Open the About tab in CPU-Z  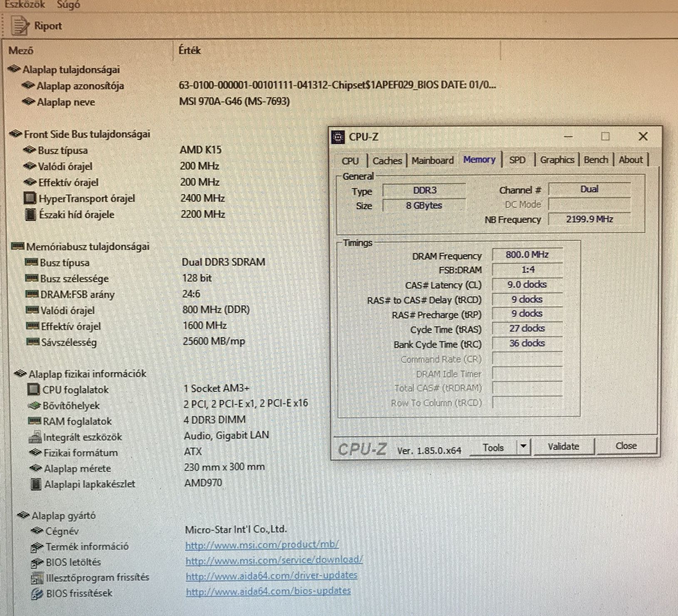pyautogui.click(x=631, y=159)
